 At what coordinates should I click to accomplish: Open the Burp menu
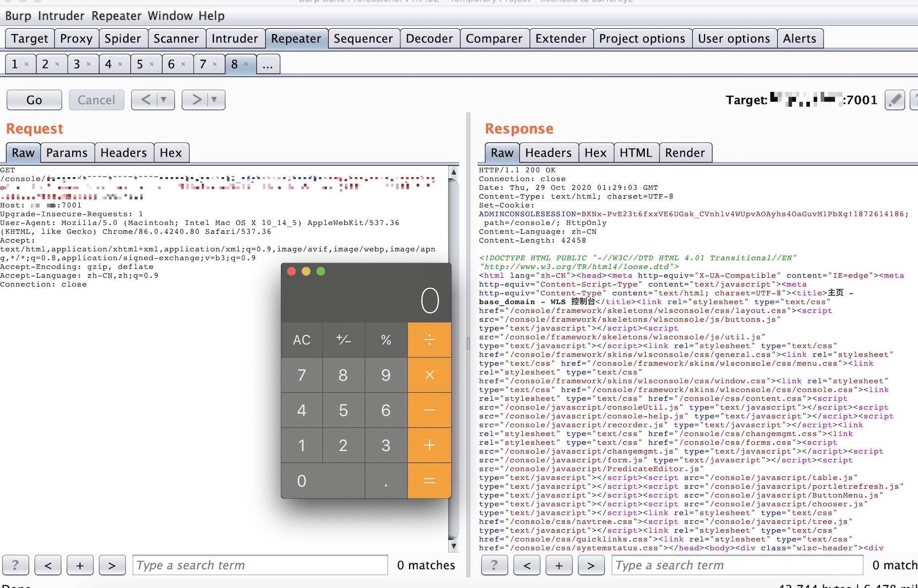18,16
